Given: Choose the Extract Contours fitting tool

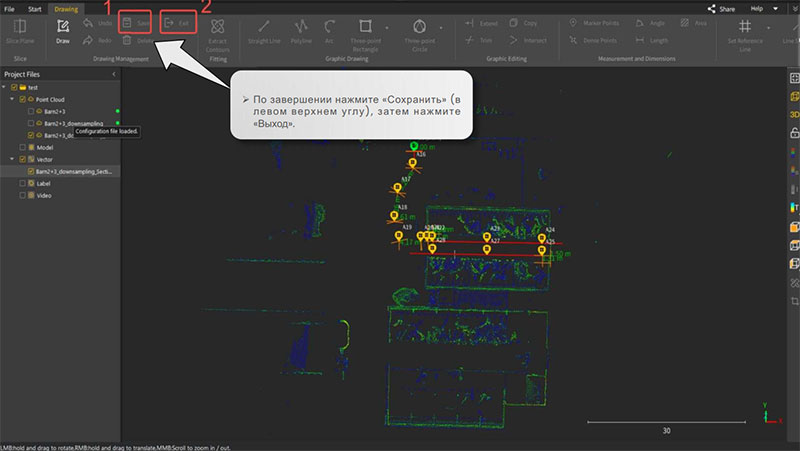Looking at the screenshot, I should coord(217,35).
